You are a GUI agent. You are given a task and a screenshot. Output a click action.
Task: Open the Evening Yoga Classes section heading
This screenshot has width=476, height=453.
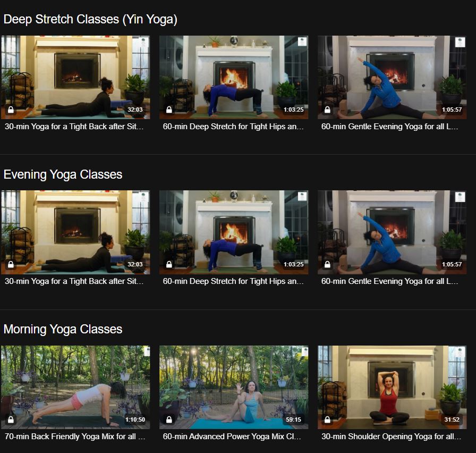pos(63,174)
